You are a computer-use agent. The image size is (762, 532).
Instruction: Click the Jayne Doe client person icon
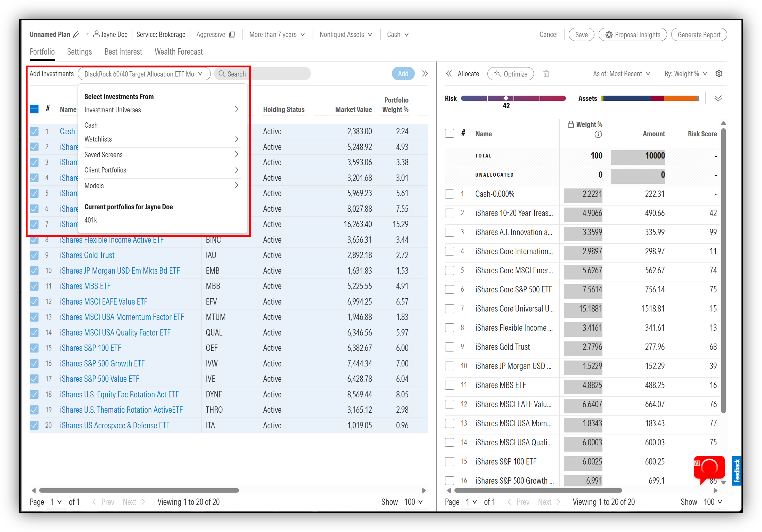point(96,34)
